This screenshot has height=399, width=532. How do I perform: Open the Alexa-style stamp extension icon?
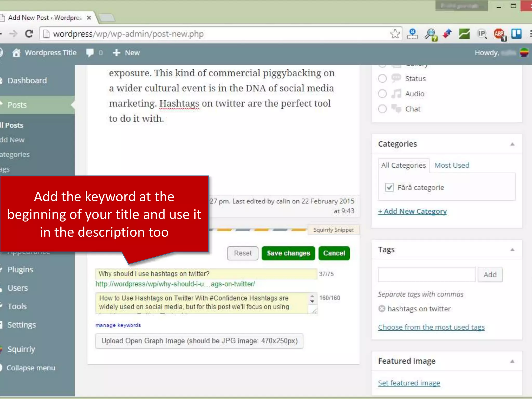(413, 34)
